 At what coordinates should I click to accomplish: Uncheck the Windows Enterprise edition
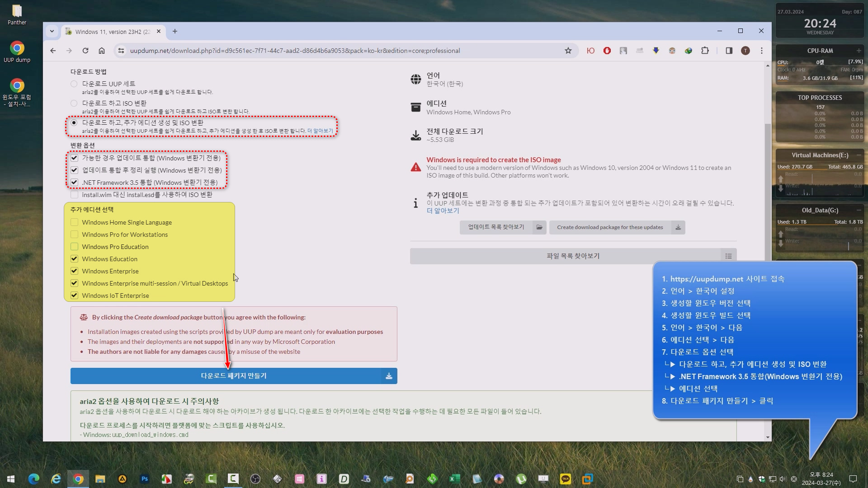click(75, 271)
